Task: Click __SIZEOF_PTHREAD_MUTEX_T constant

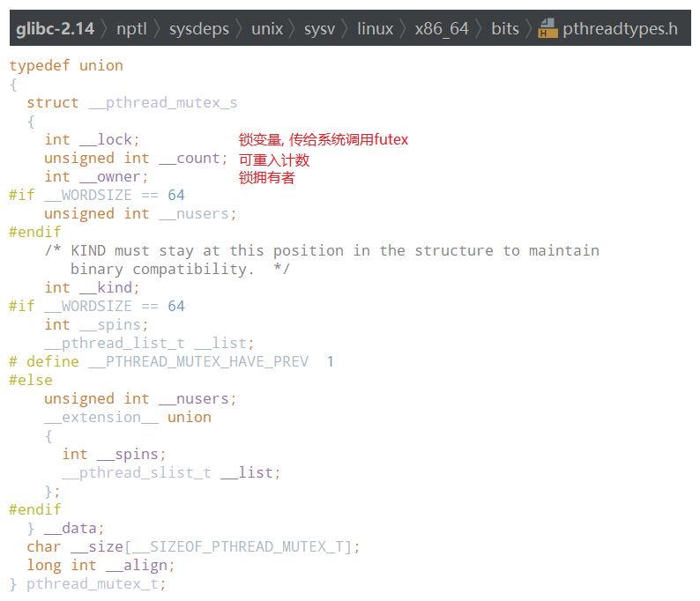Action: [x=238, y=547]
